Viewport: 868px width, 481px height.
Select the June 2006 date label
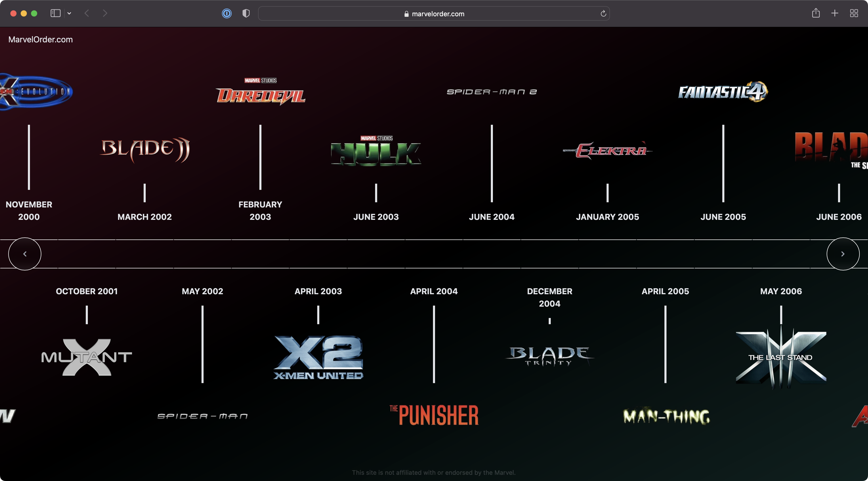[839, 217]
